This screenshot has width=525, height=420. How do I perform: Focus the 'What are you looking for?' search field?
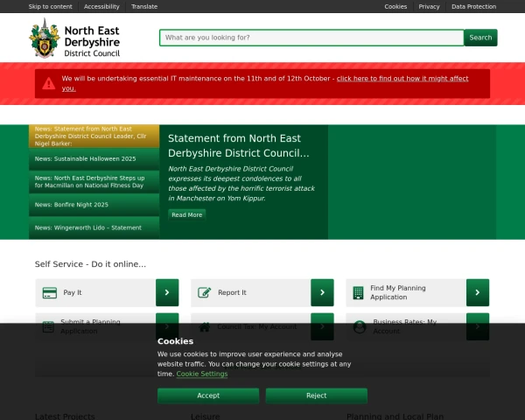tap(311, 38)
